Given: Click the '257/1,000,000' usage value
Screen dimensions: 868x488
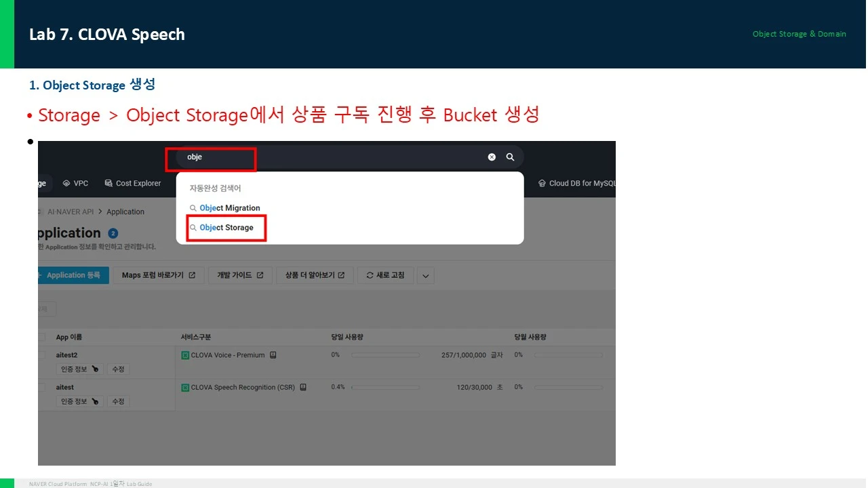Looking at the screenshot, I should [464, 355].
